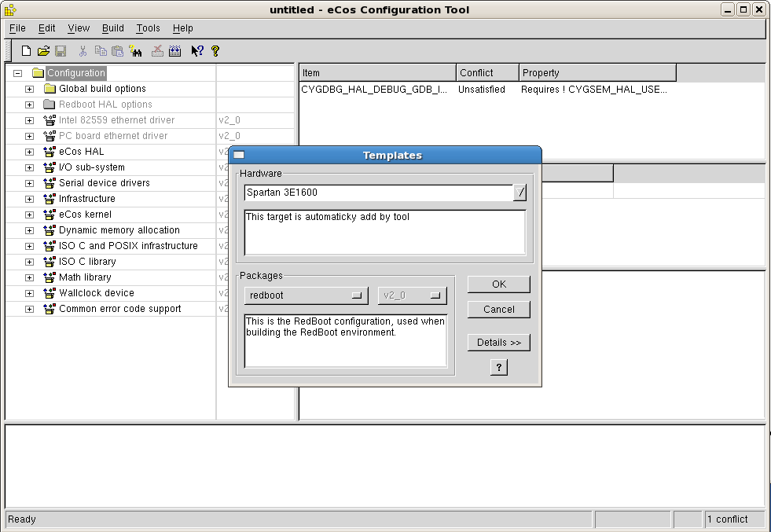Open the Tools menu
Image resolution: width=771 pixels, height=532 pixels.
coord(148,28)
